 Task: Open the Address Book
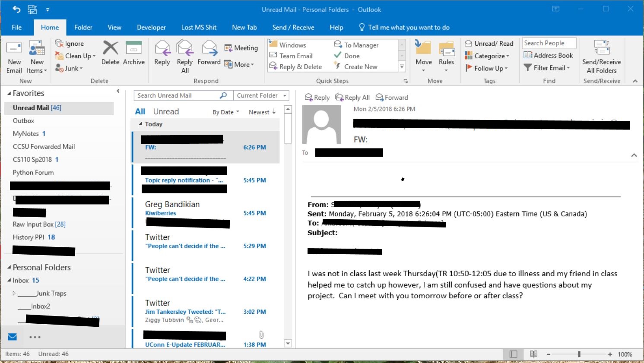click(x=548, y=55)
